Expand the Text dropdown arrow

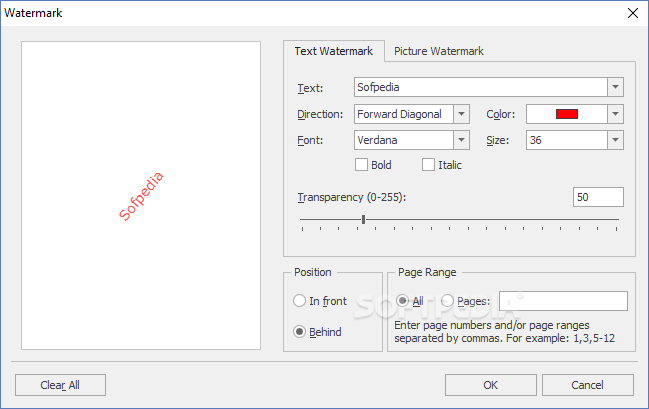tap(615, 87)
